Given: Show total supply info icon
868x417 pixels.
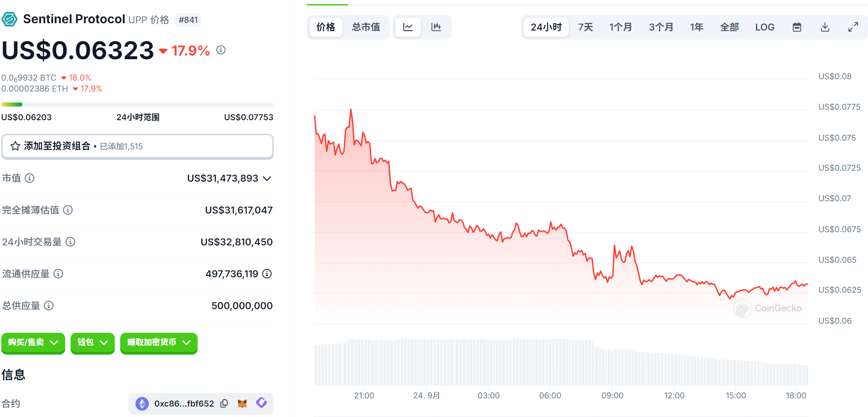Looking at the screenshot, I should click(x=49, y=305).
